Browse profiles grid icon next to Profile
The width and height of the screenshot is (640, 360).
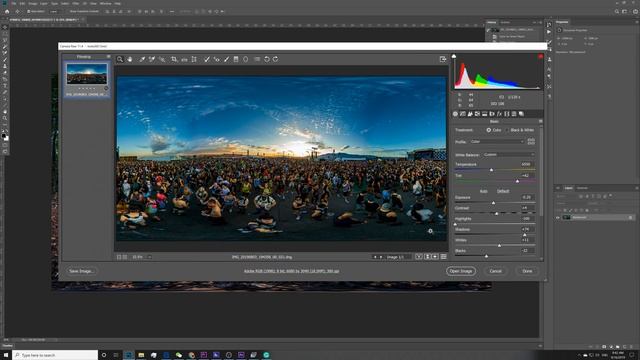(531, 142)
